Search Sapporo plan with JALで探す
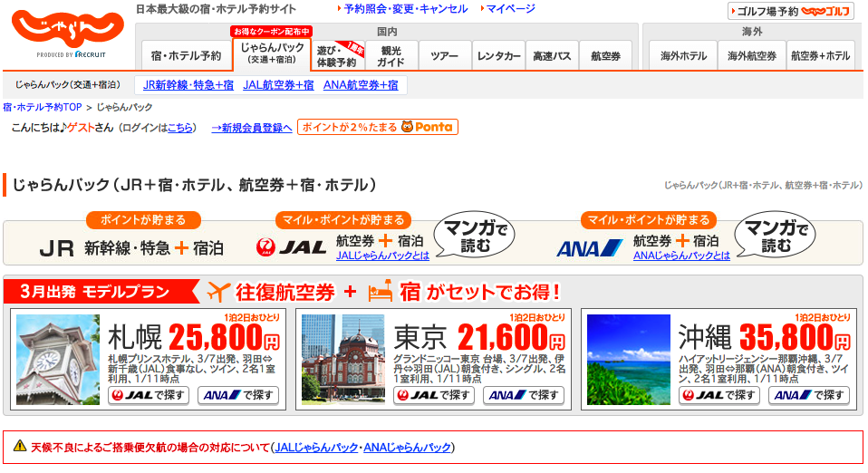 (149, 395)
